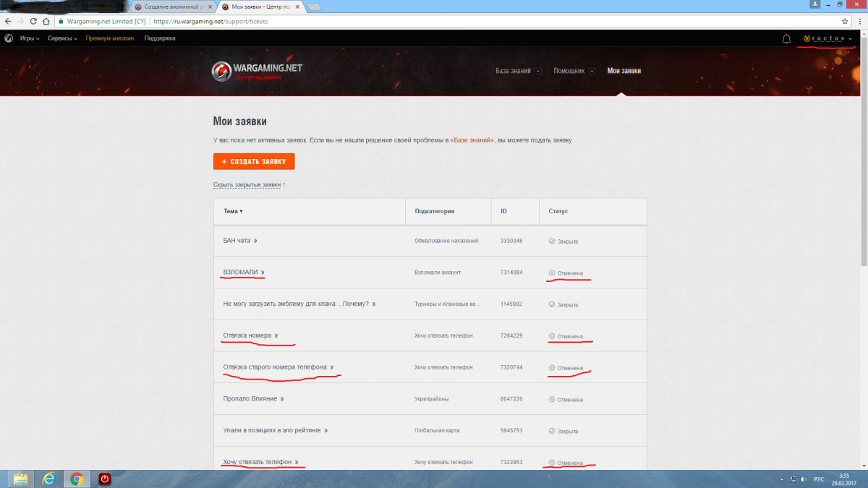Launch Internet Explorer from the taskbar

coord(48,479)
